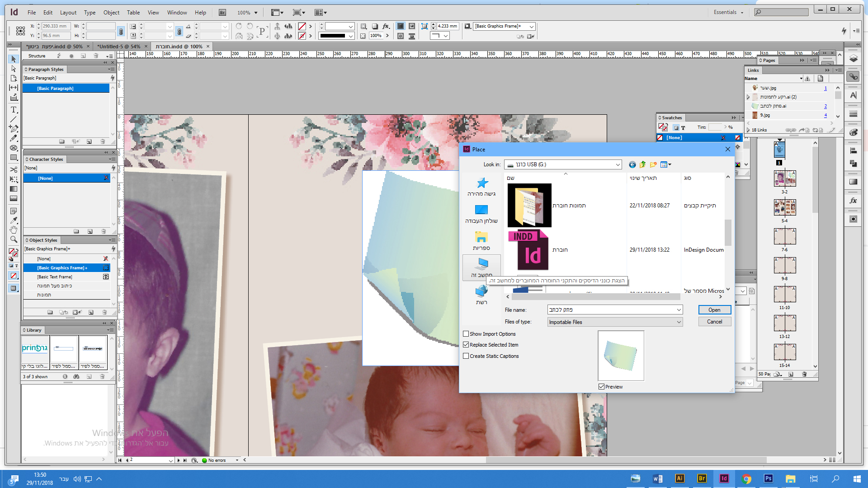Open Photoshop from the Windows taskbar

768,479
